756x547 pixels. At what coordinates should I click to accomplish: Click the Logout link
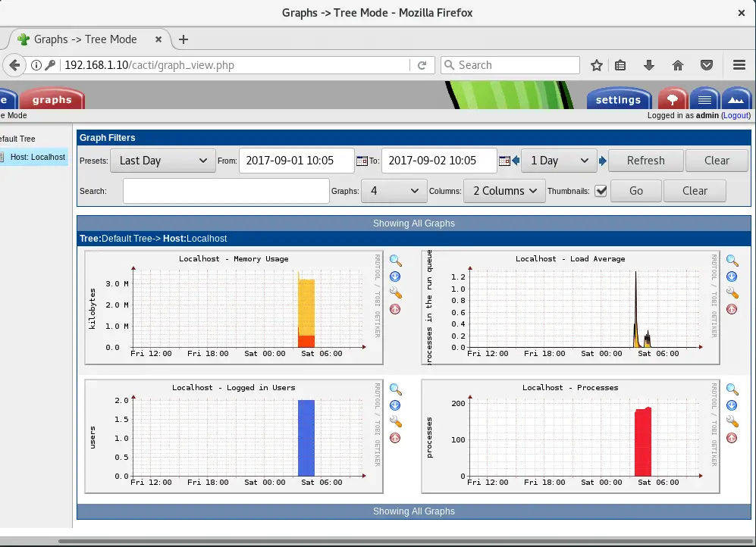[736, 116]
